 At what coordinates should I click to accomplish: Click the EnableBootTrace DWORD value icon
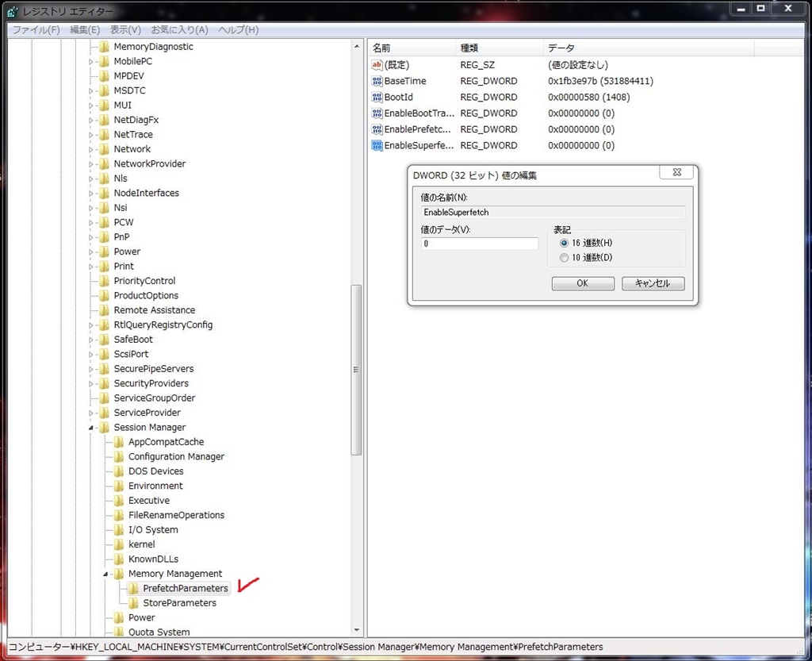(377, 113)
